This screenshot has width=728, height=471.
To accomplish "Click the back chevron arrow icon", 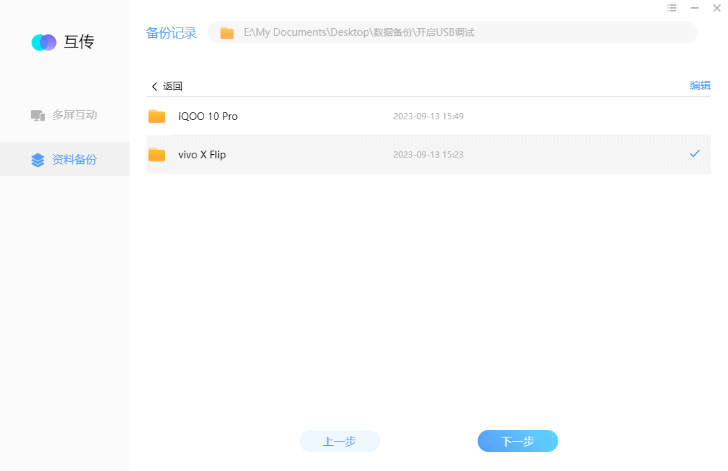I will click(155, 86).
